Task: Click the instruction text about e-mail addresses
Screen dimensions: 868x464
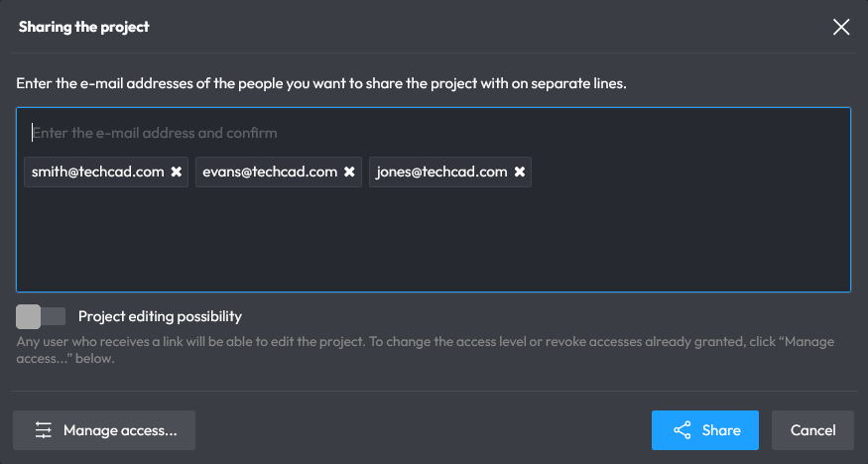Action: click(321, 84)
